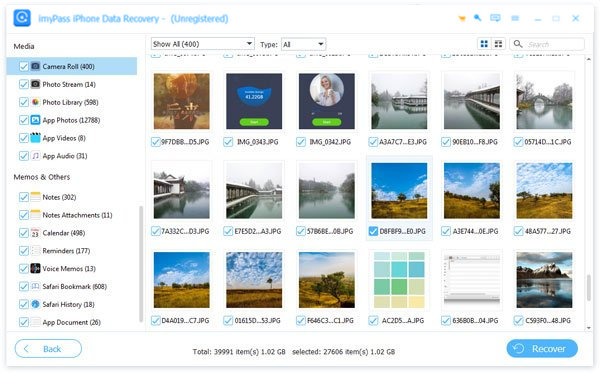This screenshot has height=373, width=600.
Task: Open the Type All dropdown
Action: click(303, 44)
